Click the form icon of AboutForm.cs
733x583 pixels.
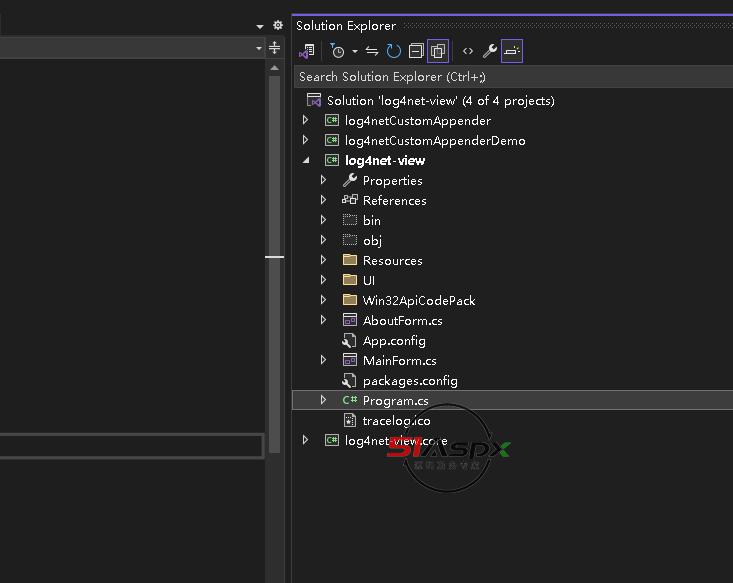pos(350,320)
